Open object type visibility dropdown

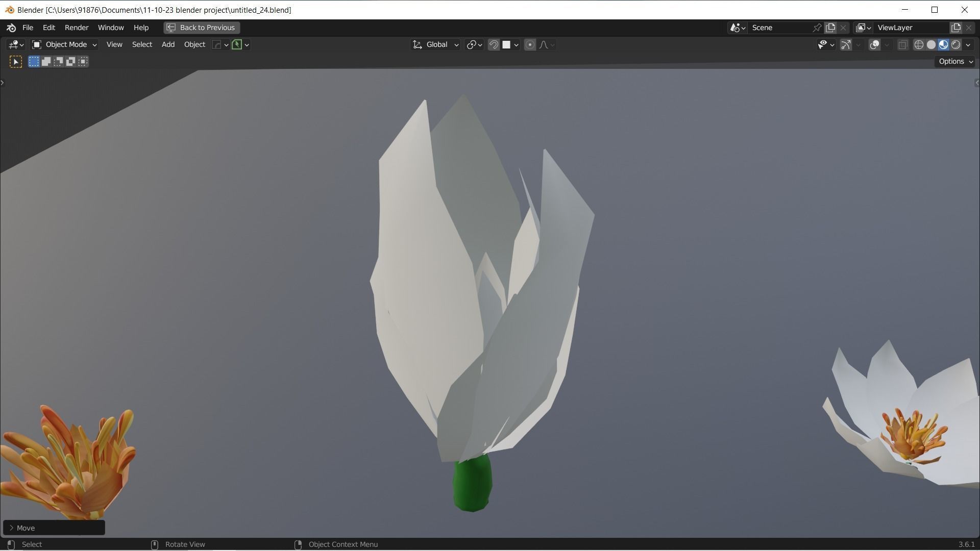tap(825, 45)
